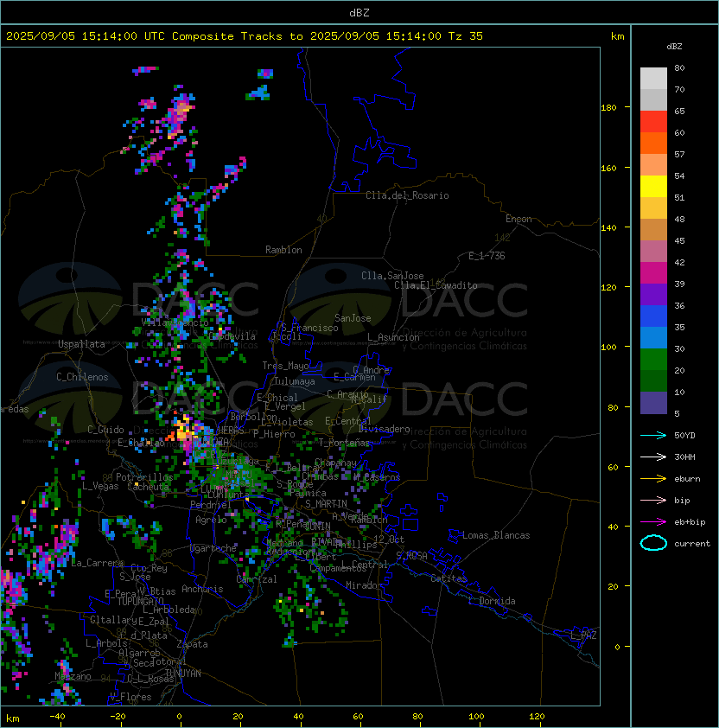Click the 'Carrizal' place label
This screenshot has width=719, height=728.
click(x=257, y=579)
